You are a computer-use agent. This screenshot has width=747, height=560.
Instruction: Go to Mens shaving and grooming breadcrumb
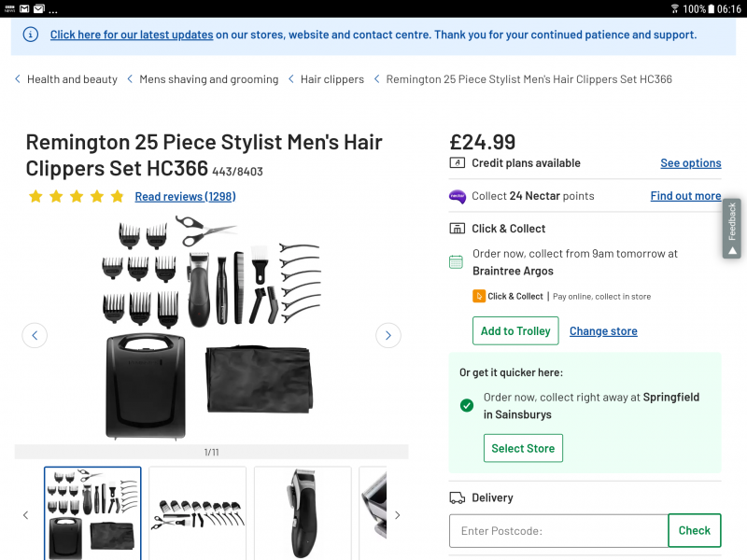coord(208,79)
